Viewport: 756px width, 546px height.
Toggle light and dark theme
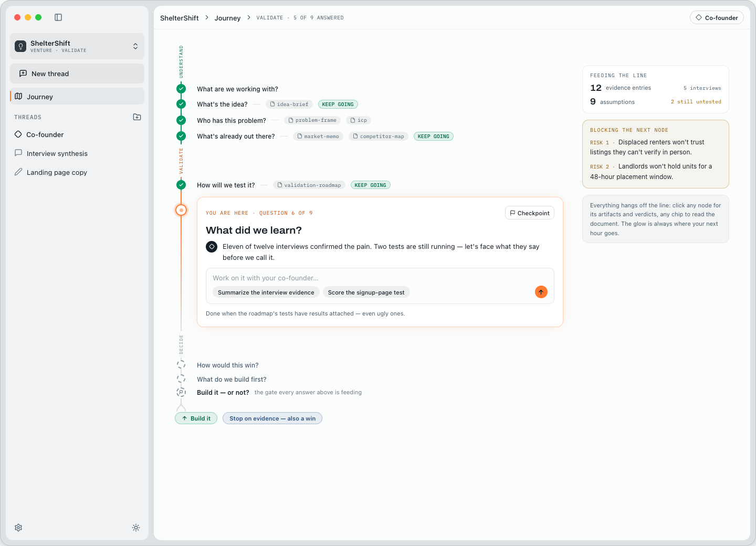click(136, 528)
